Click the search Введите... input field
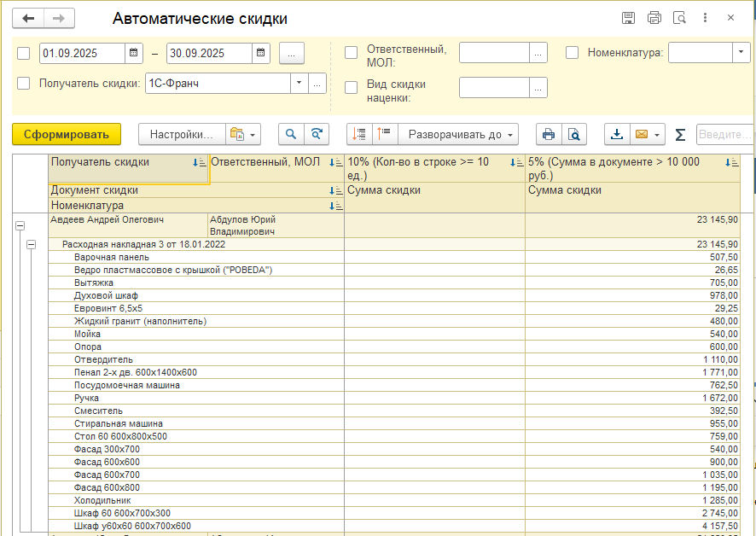756x536 pixels. pyautogui.click(x=725, y=135)
